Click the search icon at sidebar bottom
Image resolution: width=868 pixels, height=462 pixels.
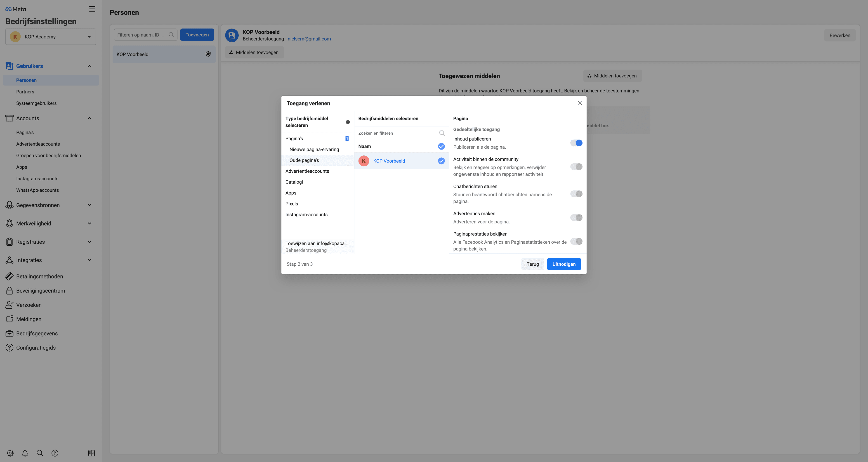[x=40, y=453]
